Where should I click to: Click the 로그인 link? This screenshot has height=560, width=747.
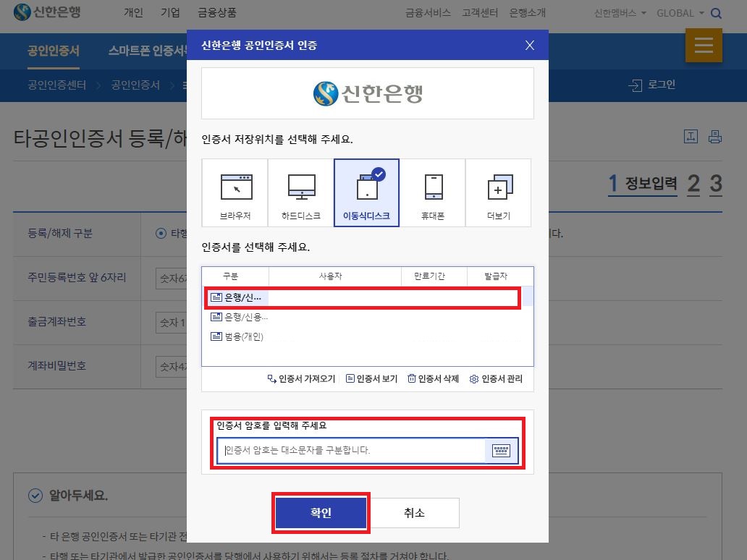(x=652, y=85)
